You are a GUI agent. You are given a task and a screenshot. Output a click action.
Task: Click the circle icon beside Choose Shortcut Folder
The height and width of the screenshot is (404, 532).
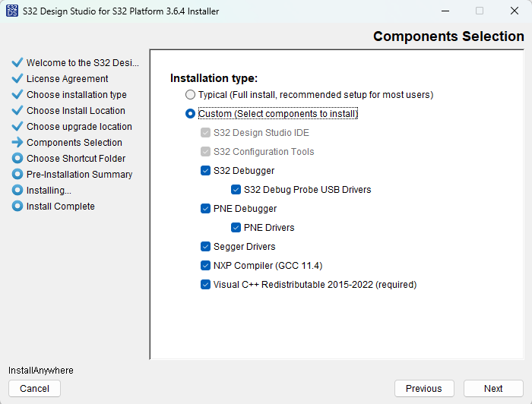(17, 158)
